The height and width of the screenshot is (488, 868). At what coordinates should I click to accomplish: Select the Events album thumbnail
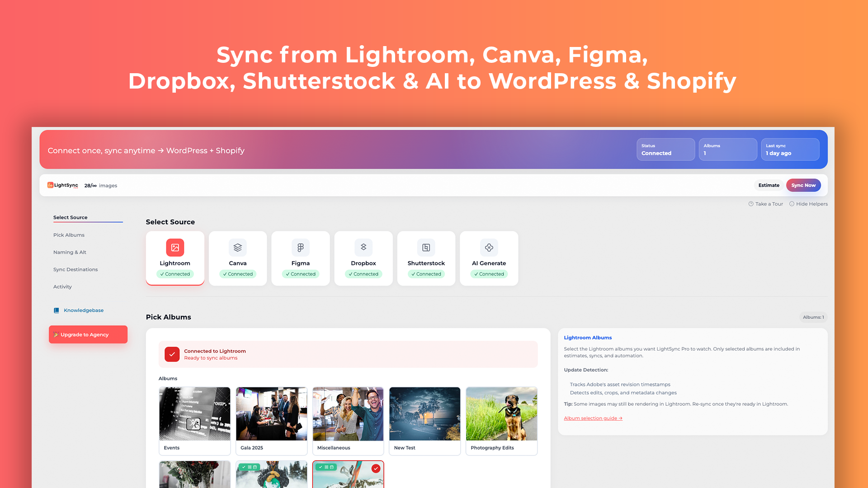(195, 414)
